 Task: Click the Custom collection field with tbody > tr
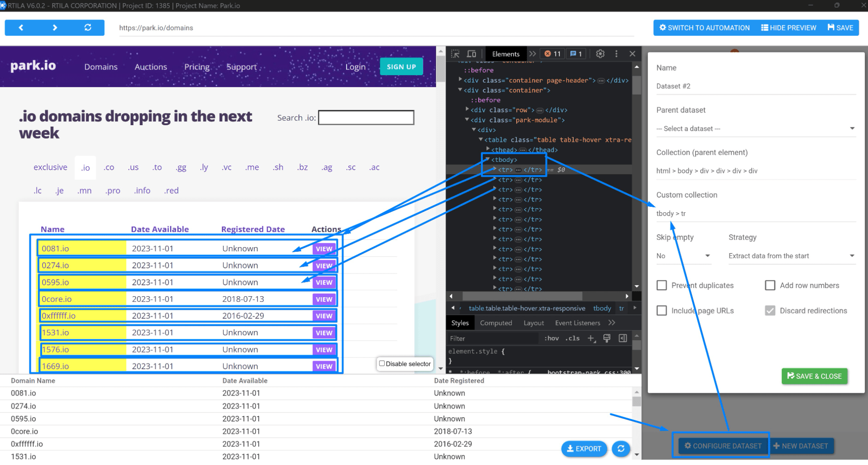pyautogui.click(x=756, y=213)
